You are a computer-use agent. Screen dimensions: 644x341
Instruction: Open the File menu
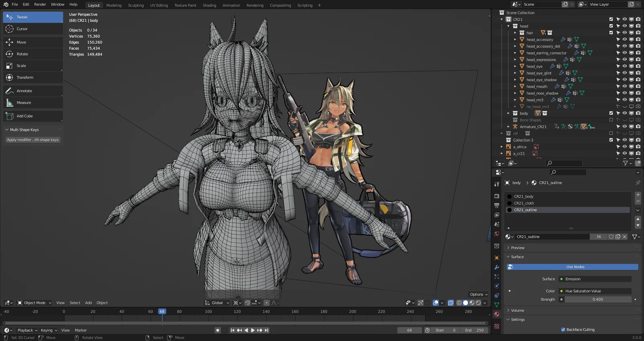(x=15, y=4)
